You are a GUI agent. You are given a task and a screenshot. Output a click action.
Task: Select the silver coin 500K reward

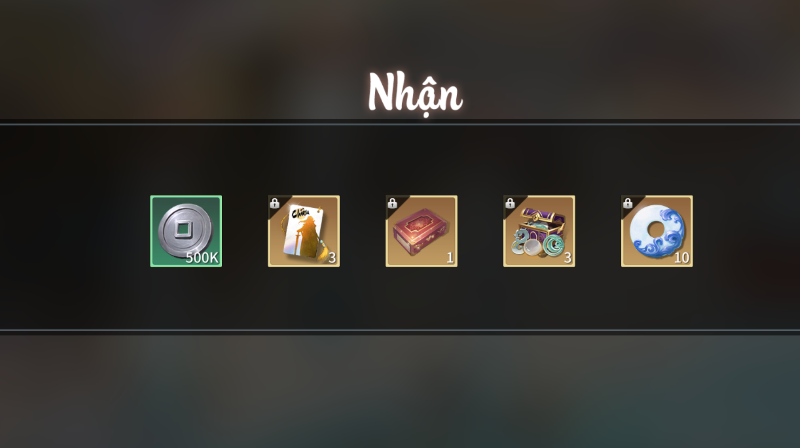186,231
